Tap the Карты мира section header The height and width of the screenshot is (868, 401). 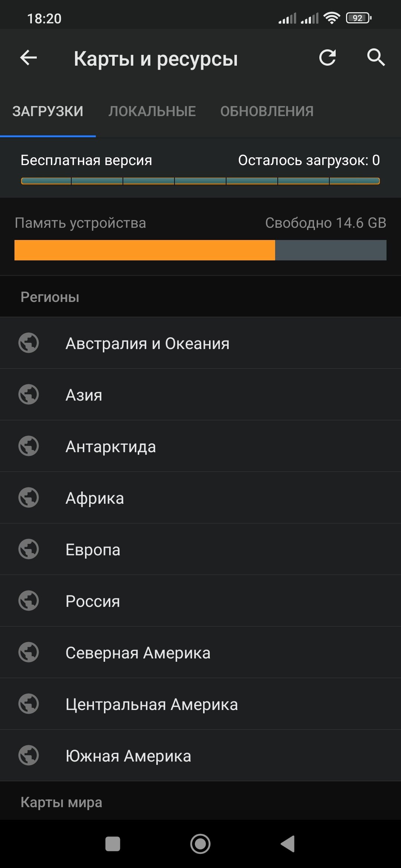(x=61, y=802)
